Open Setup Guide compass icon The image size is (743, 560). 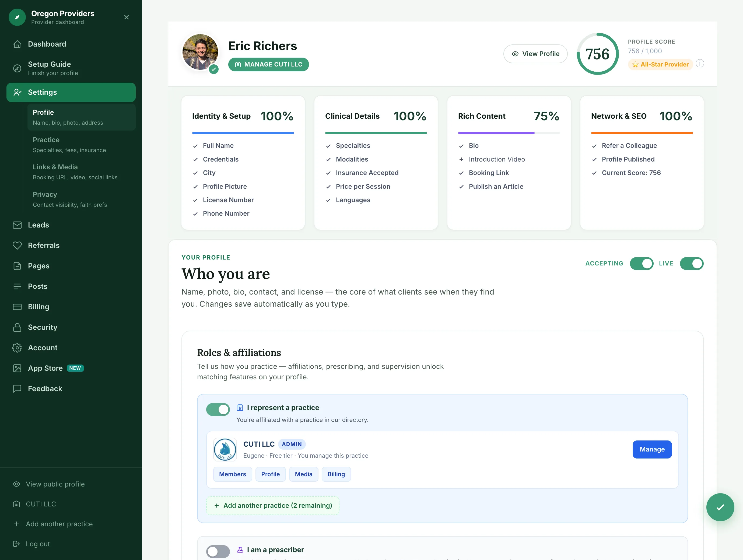click(17, 68)
